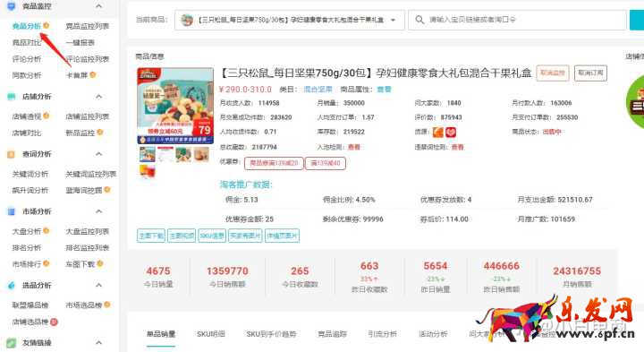Click the 查词分析 section icon
644x352 pixels.
click(11, 154)
